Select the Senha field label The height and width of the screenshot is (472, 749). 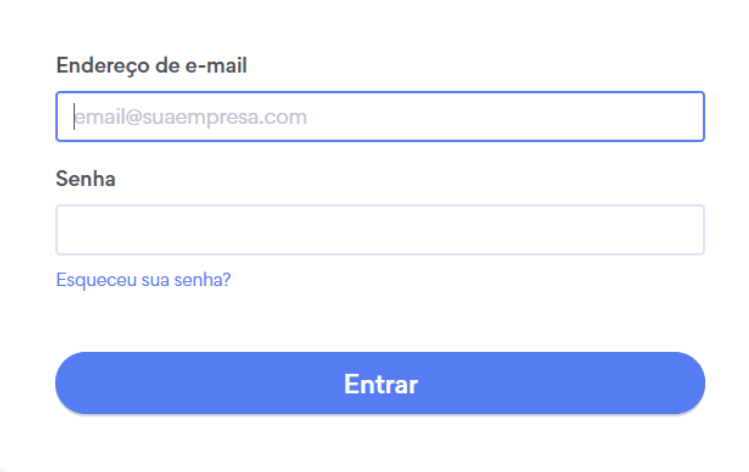click(86, 180)
